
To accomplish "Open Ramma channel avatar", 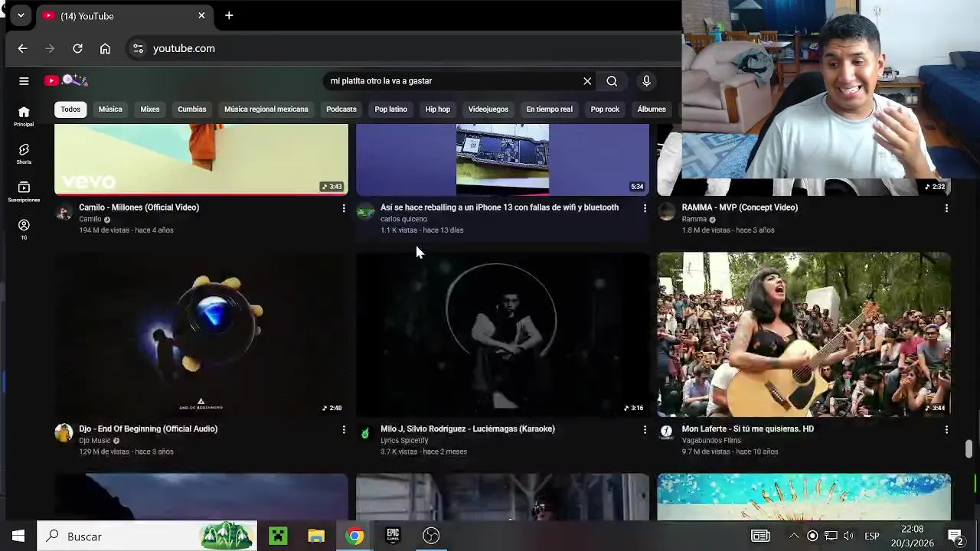I will tap(666, 211).
